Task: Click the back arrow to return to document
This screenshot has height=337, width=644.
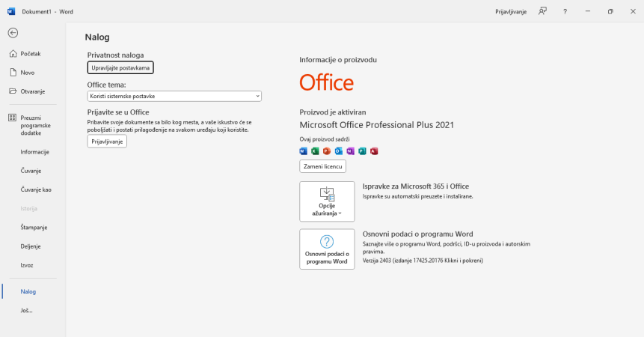Action: coord(13,33)
